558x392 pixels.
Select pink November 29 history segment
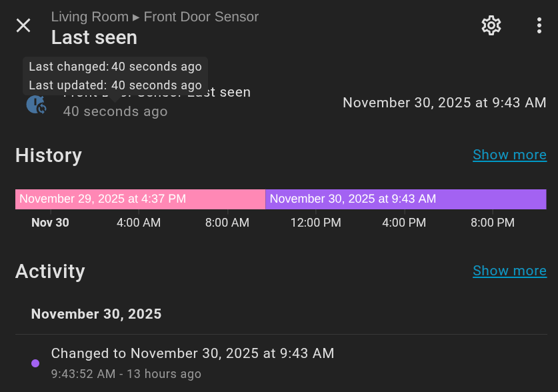140,199
